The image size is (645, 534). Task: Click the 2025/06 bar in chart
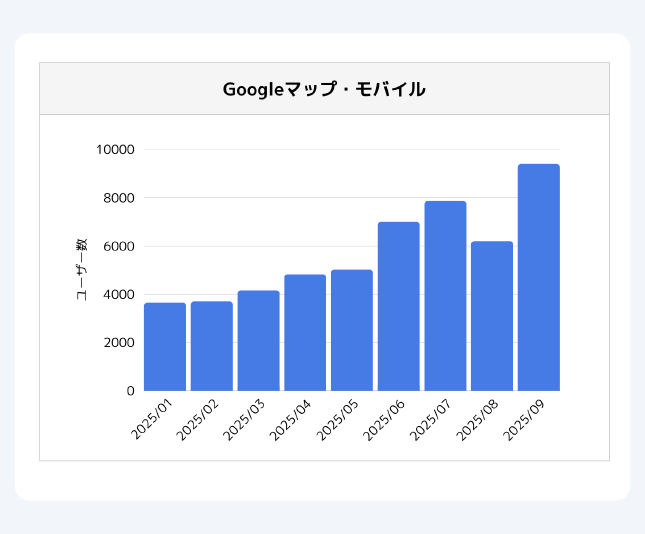pyautogui.click(x=398, y=306)
